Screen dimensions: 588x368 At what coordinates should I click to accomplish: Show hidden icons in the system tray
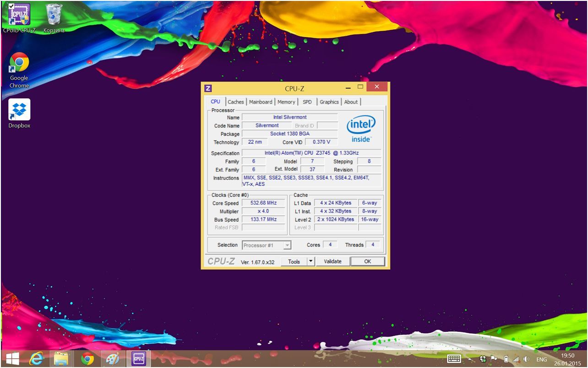470,360
